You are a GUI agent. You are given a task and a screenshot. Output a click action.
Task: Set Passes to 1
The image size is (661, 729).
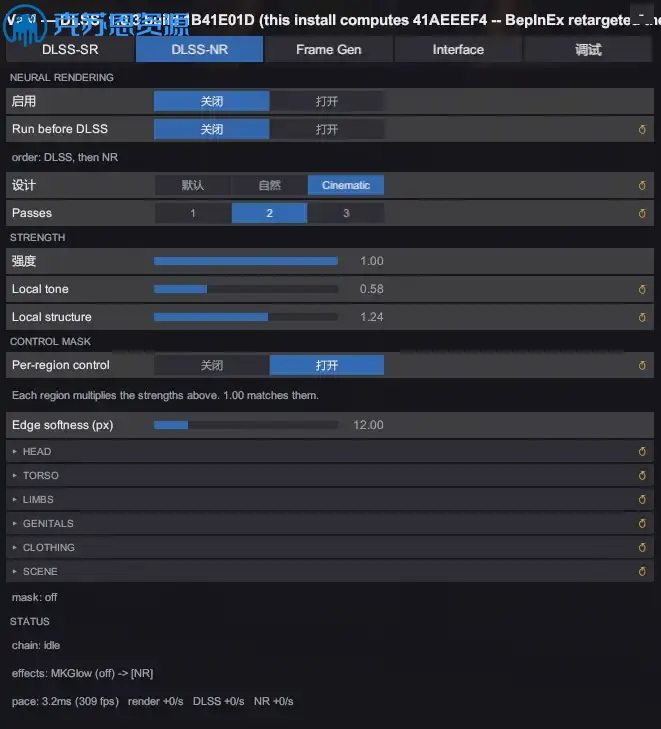192,213
